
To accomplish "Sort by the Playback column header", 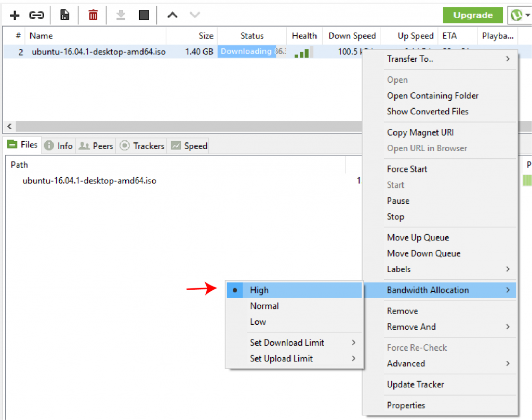I will tap(497, 36).
